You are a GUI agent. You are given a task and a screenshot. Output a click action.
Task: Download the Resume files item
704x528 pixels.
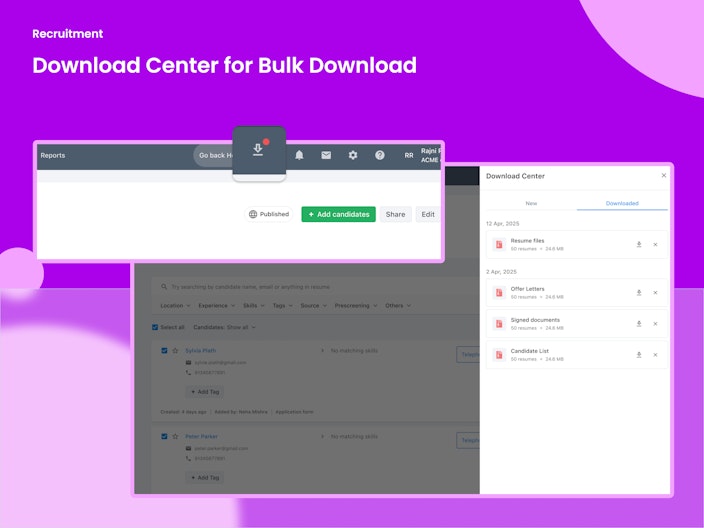(638, 245)
